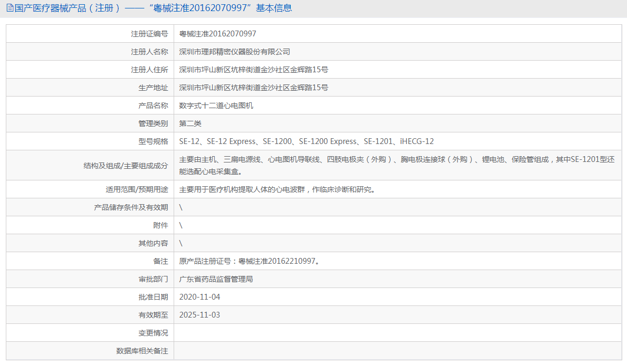Select the 备注 original registration number text

click(x=249, y=261)
